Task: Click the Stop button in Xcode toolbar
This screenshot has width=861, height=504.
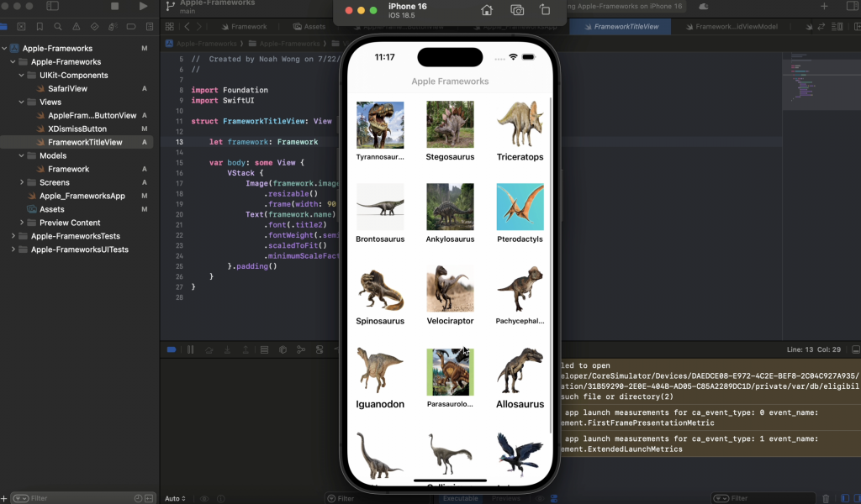Action: (115, 7)
